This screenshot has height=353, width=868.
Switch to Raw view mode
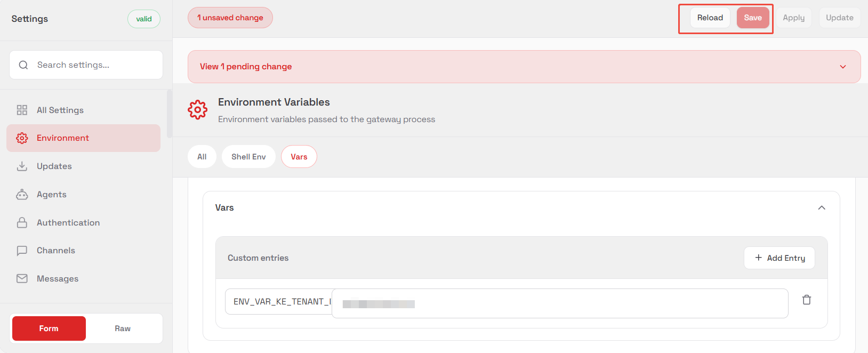123,328
